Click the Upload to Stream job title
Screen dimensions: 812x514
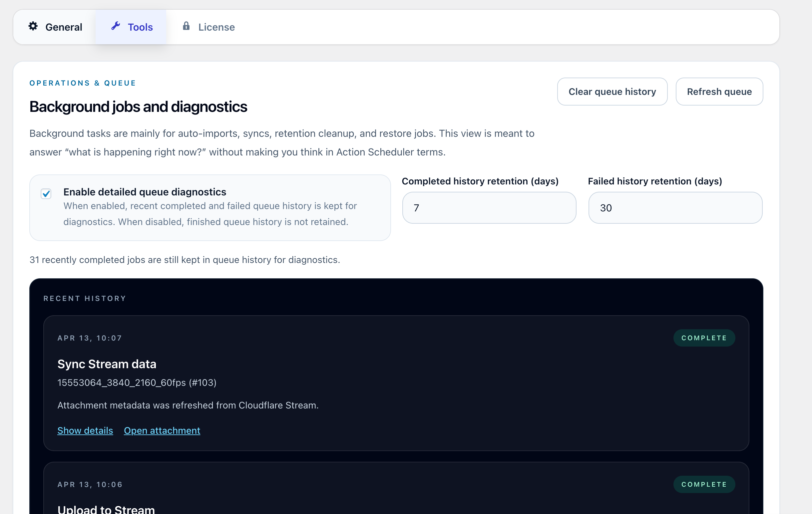pos(106,509)
